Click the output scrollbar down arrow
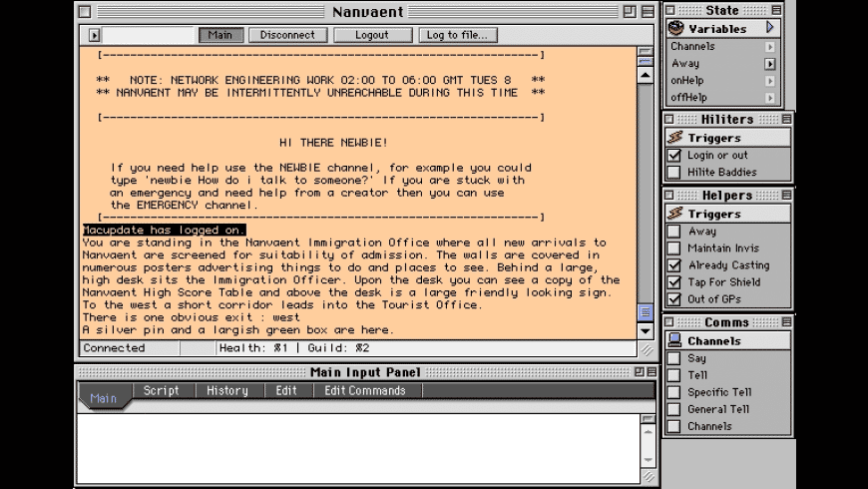Screen dimensions: 868x489 pos(646,331)
